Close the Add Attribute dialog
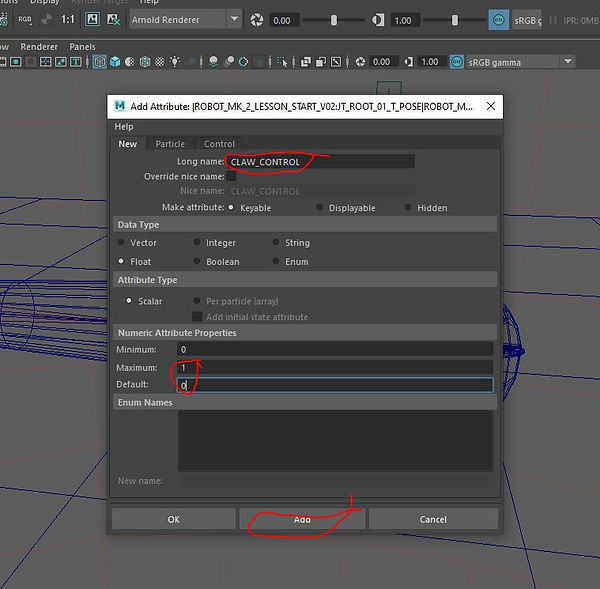The width and height of the screenshot is (600, 589). coord(491,106)
